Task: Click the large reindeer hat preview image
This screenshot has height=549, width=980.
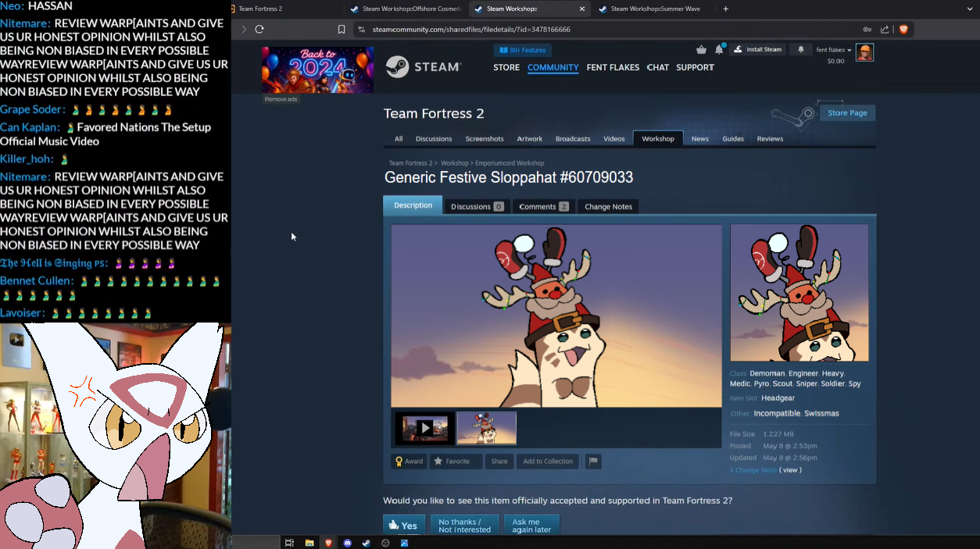Action: (x=556, y=315)
